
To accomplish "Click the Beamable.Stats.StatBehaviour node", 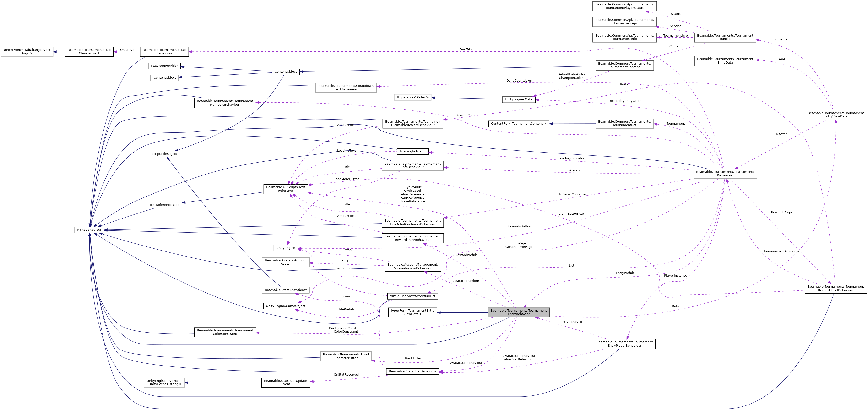I will point(412,371).
